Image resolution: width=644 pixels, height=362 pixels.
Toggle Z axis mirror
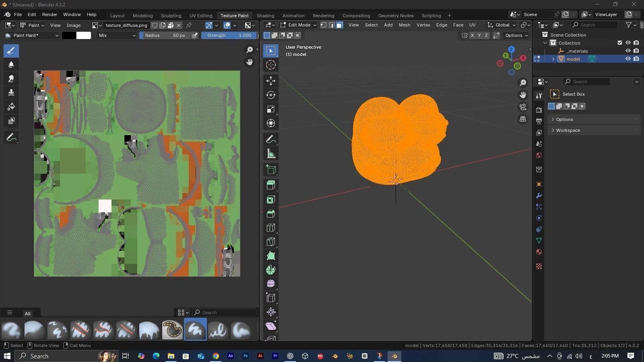[x=486, y=35]
